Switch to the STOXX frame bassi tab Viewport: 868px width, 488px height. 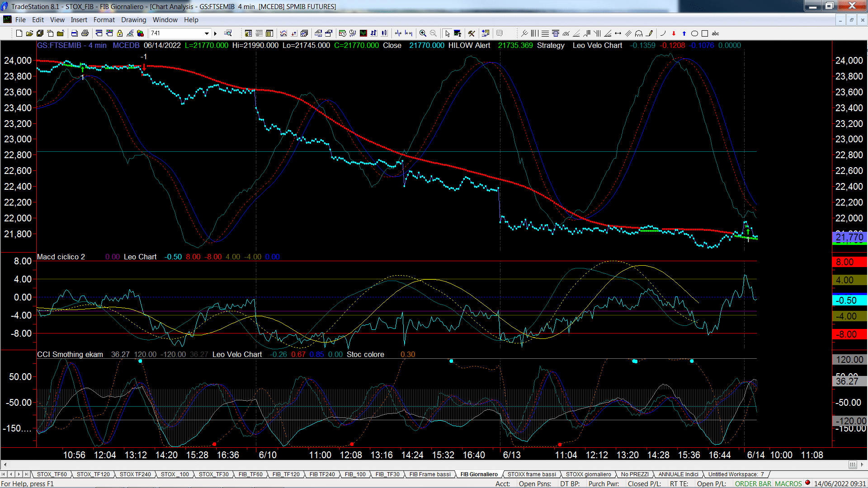(x=532, y=474)
